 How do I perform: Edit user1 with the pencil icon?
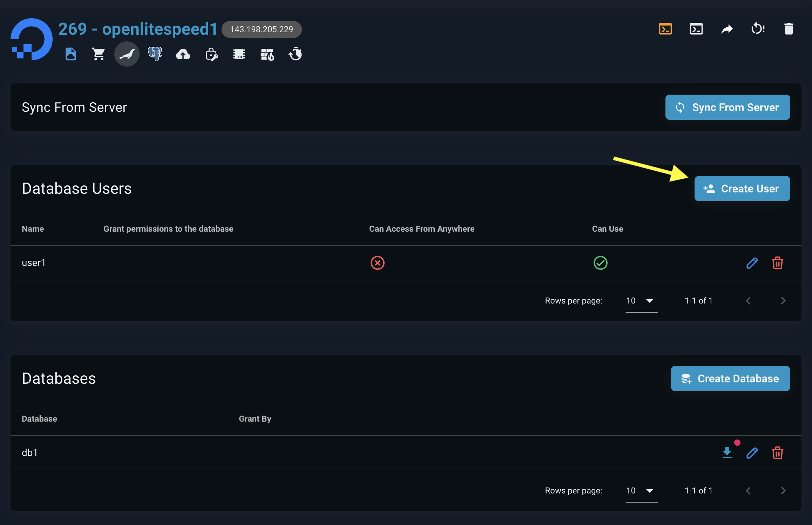tap(752, 263)
